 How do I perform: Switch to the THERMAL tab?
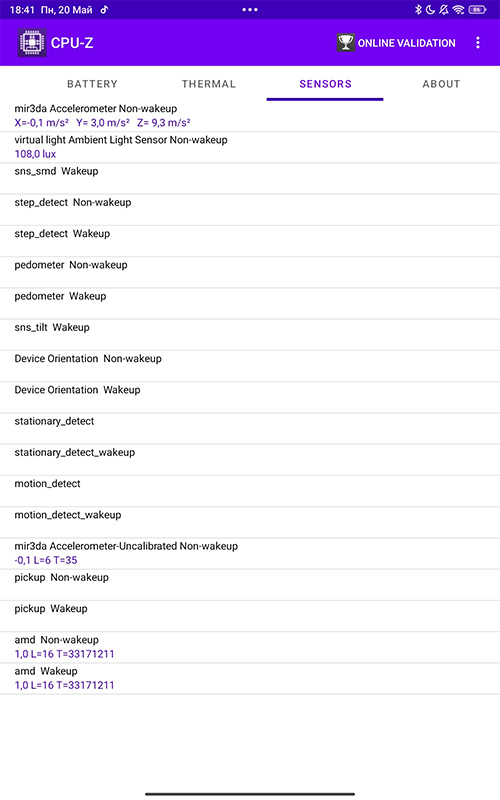pos(209,84)
